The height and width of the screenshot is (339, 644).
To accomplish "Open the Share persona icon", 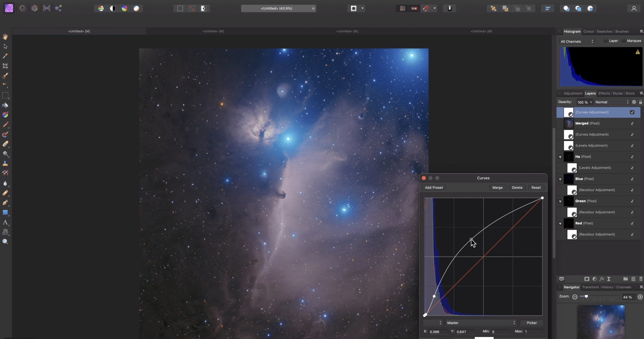I will (x=58, y=8).
